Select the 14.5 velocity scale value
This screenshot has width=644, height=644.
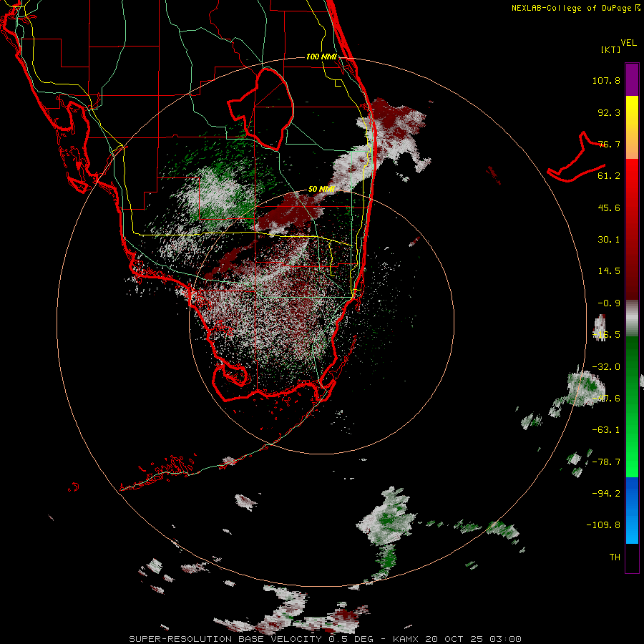[x=609, y=271]
